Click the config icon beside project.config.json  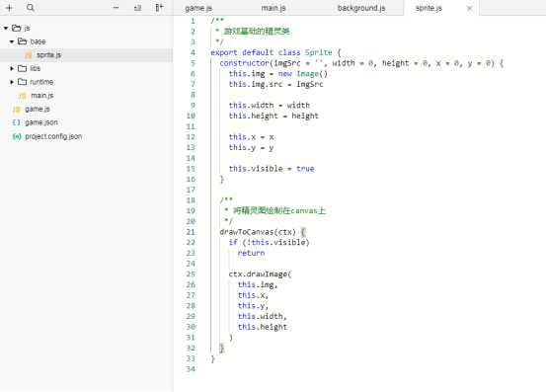(x=17, y=136)
